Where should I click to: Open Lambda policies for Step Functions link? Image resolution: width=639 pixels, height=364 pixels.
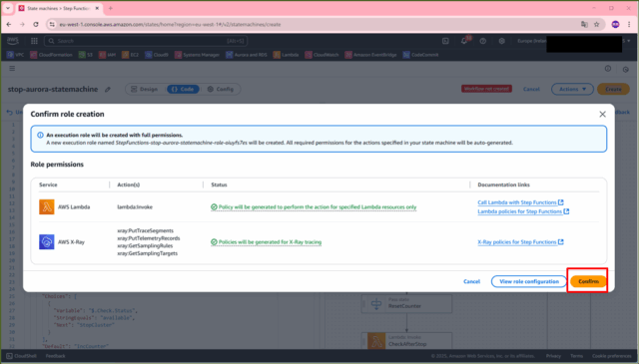tap(523, 211)
